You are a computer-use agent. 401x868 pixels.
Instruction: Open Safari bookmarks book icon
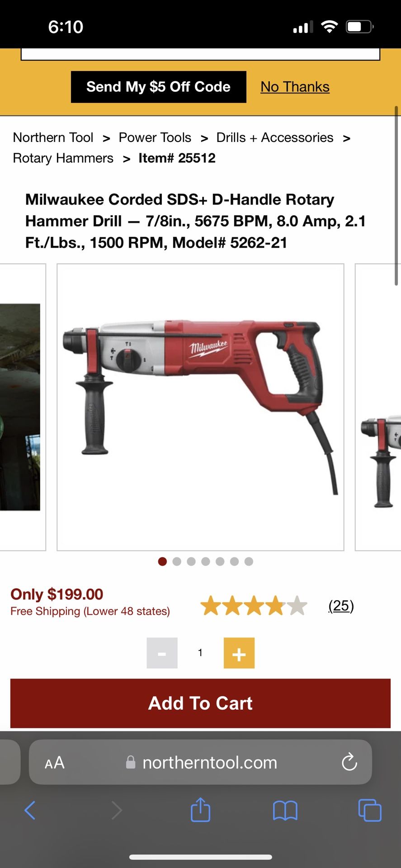coord(285,811)
